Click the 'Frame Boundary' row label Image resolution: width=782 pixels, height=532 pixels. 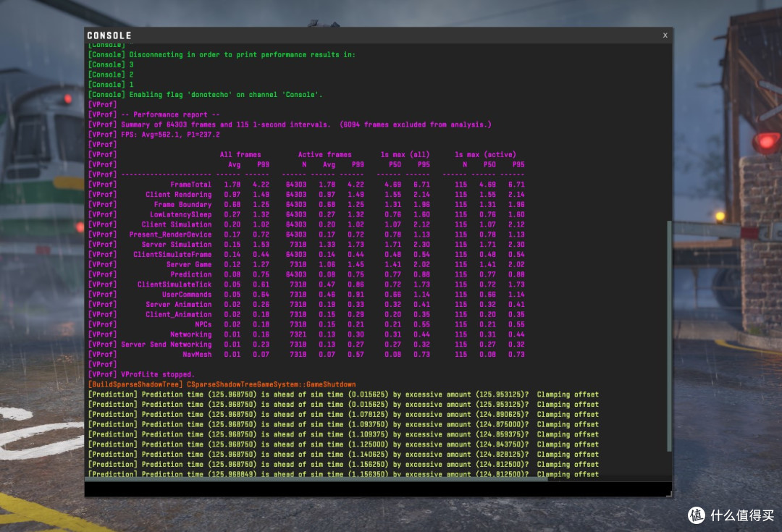click(182, 204)
